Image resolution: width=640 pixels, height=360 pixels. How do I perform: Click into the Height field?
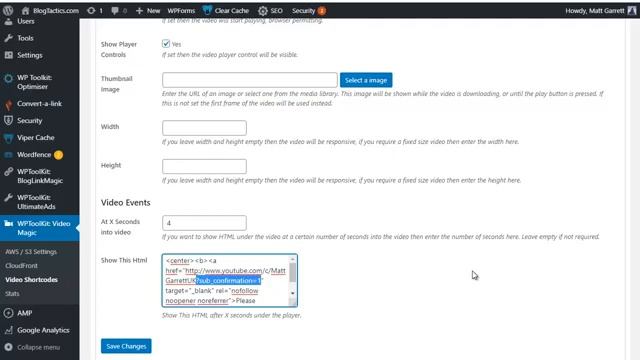click(204, 166)
